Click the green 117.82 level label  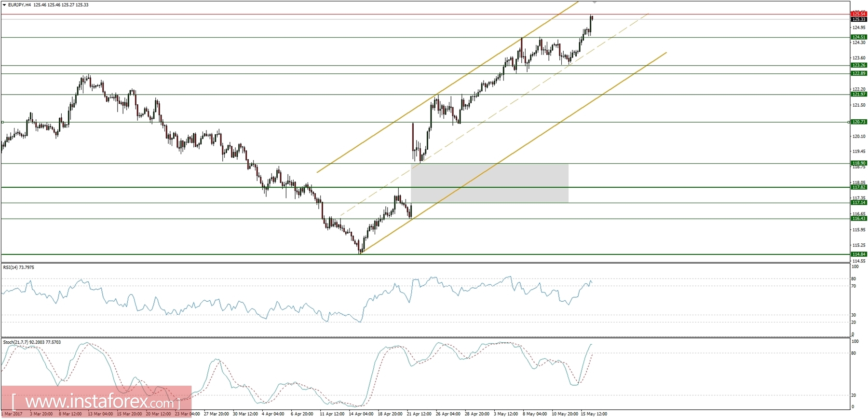coord(859,187)
